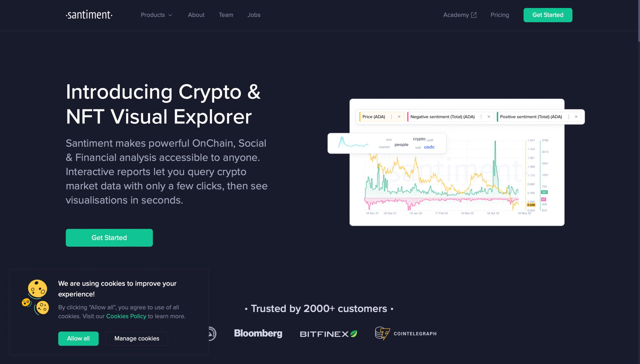The height and width of the screenshot is (364, 640).
Task: Select the Pricing navigation item
Action: tap(500, 14)
